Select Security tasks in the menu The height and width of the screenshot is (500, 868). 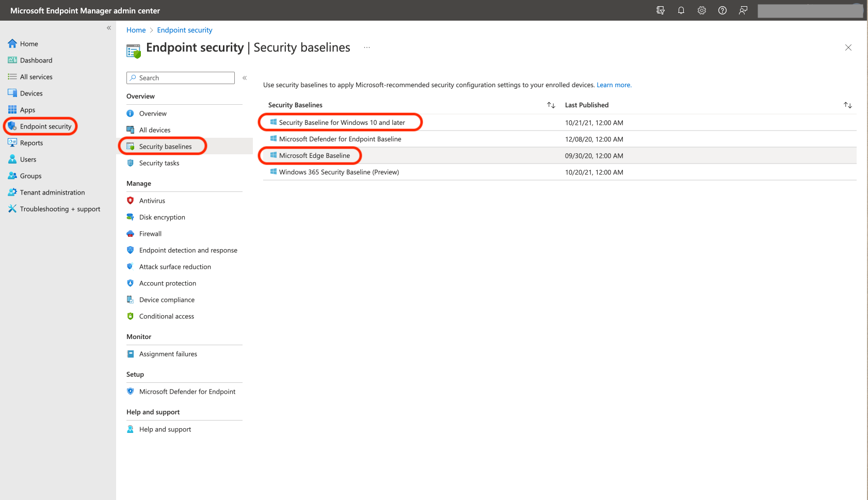point(159,163)
